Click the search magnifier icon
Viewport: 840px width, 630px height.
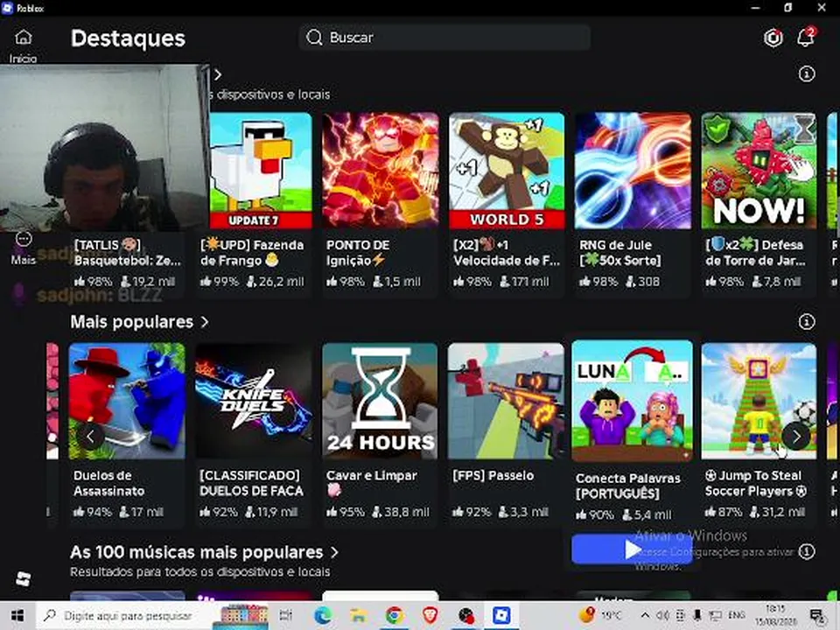tap(314, 38)
